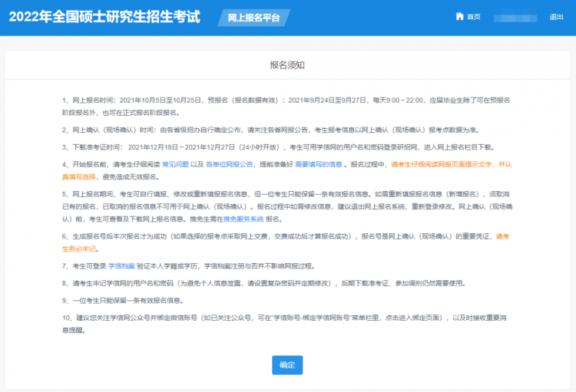Log out with 退出

(556, 17)
